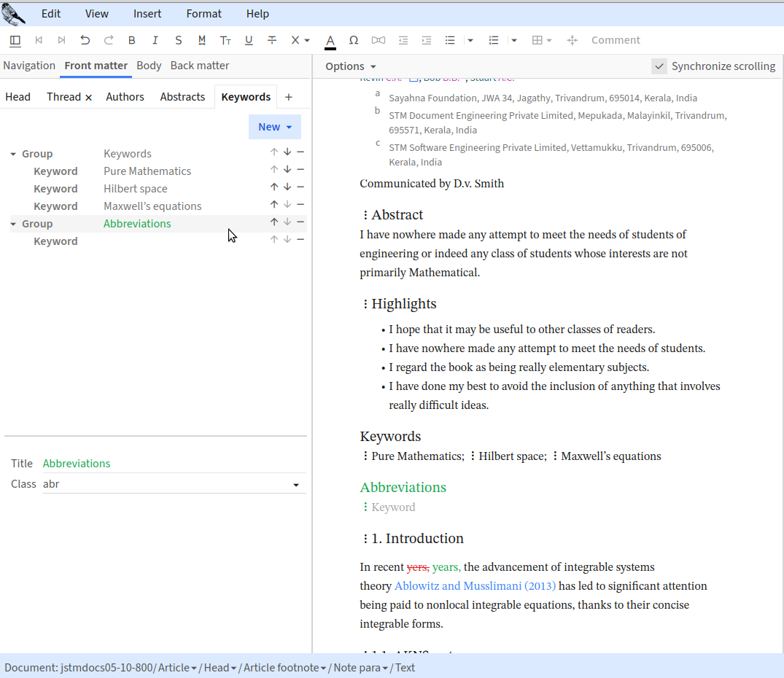Apply bold formatting
784x678 pixels.
click(x=132, y=40)
